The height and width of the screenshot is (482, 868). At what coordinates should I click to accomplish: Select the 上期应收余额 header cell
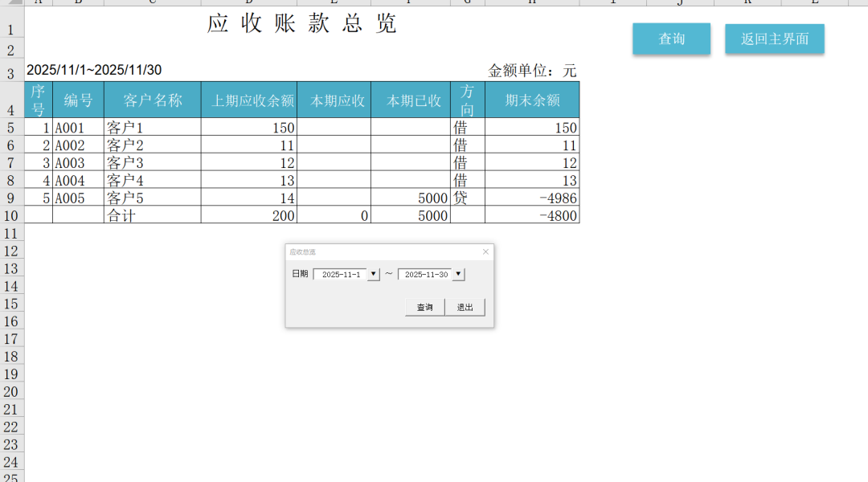[x=248, y=100]
